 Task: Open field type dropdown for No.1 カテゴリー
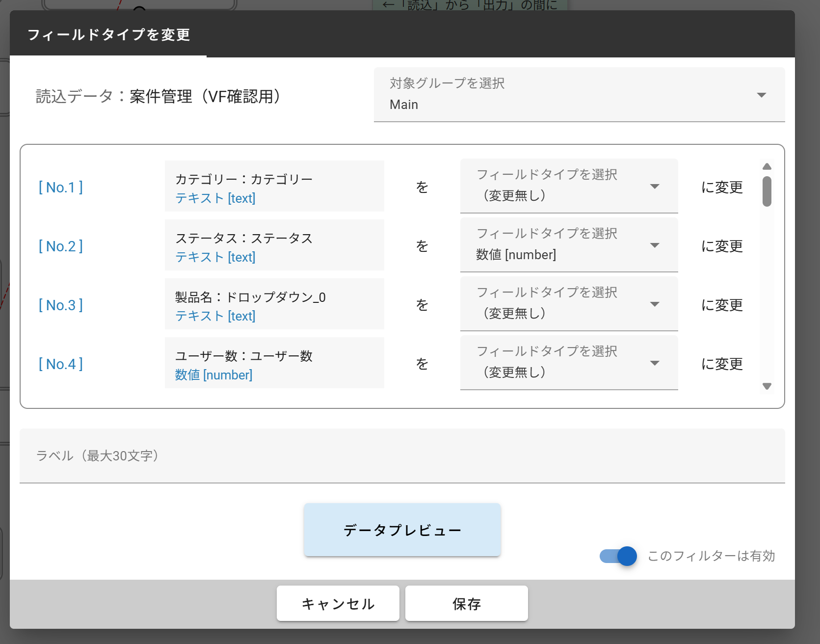569,186
